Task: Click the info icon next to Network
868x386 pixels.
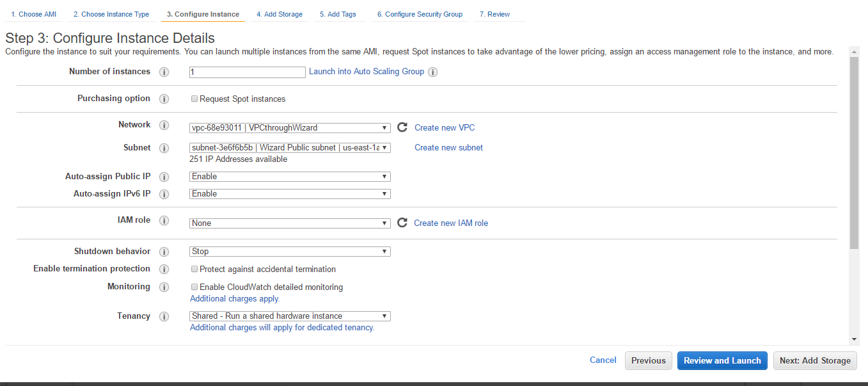Action: 164,125
